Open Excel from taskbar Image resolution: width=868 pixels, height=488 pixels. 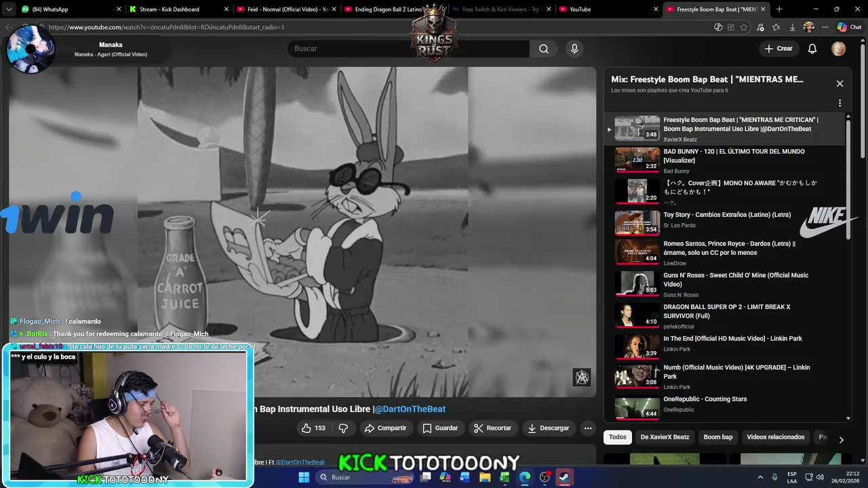(505, 477)
